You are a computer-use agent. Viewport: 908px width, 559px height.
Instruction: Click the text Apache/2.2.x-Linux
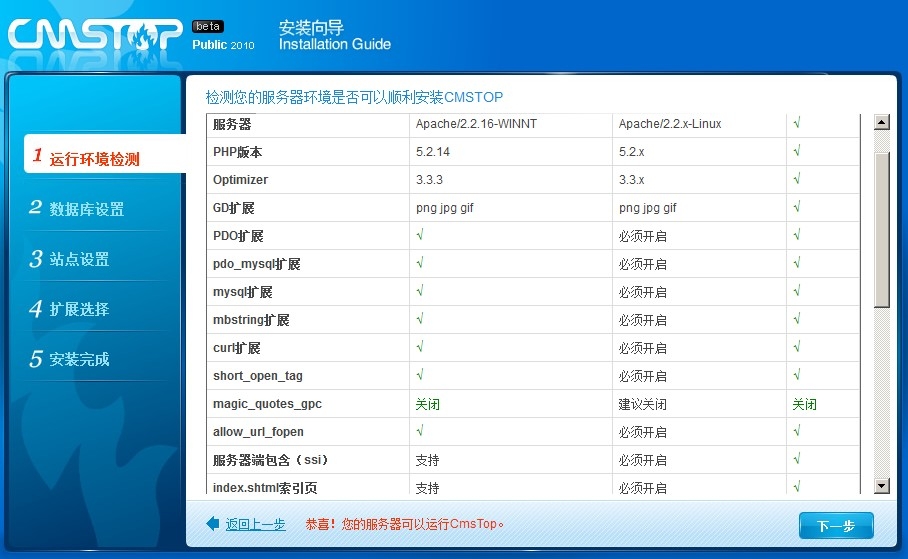pos(670,124)
